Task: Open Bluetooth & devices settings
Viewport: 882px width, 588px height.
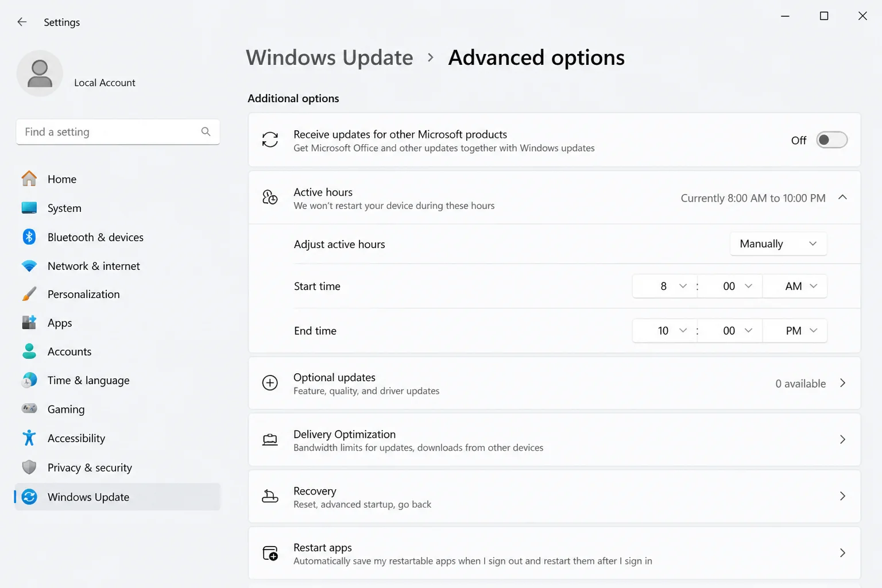Action: click(118, 237)
